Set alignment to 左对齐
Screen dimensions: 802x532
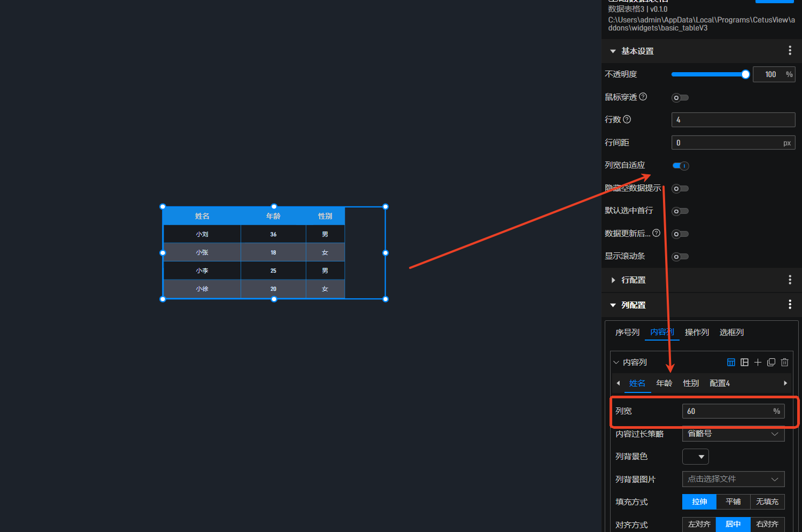point(699,525)
